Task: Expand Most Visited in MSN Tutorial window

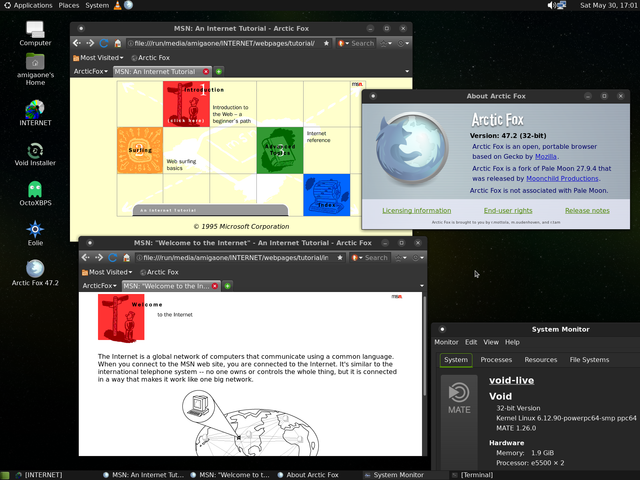Action: pyautogui.click(x=98, y=58)
